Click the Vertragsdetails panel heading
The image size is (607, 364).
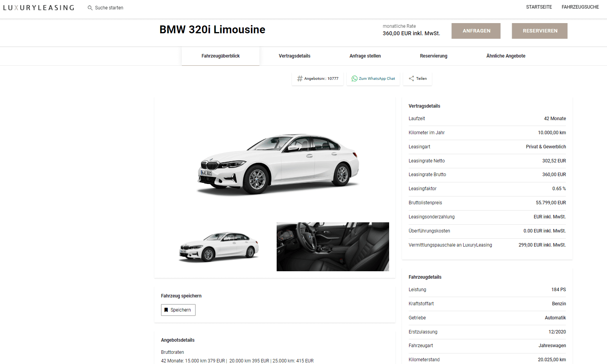pyautogui.click(x=424, y=106)
